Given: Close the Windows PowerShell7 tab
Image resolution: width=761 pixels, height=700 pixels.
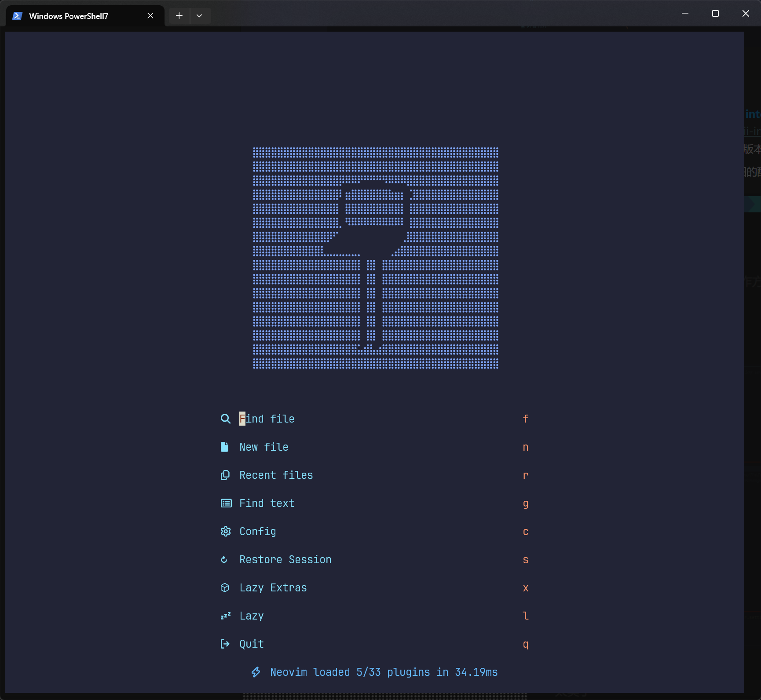Looking at the screenshot, I should click(x=150, y=16).
